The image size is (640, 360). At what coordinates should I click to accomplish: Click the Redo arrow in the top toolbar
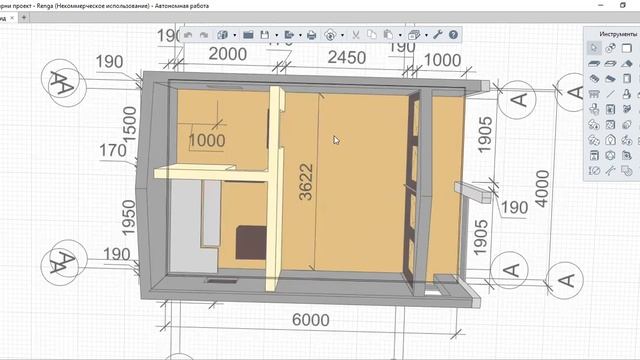click(x=204, y=35)
